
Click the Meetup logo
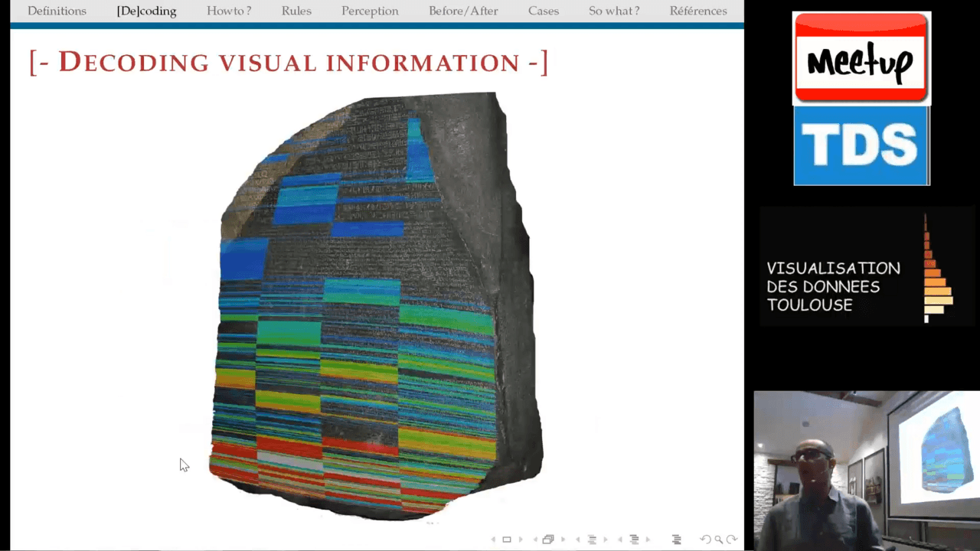(861, 58)
